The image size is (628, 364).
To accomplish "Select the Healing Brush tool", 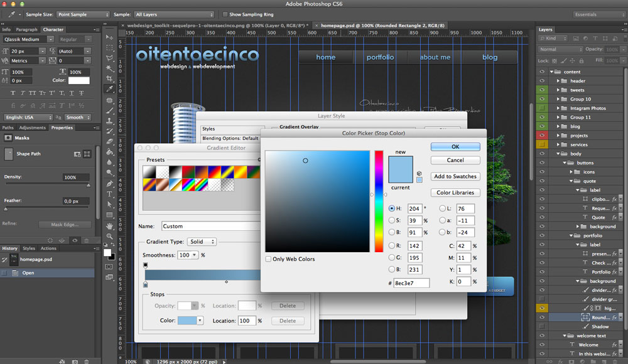I will pyautogui.click(x=109, y=100).
